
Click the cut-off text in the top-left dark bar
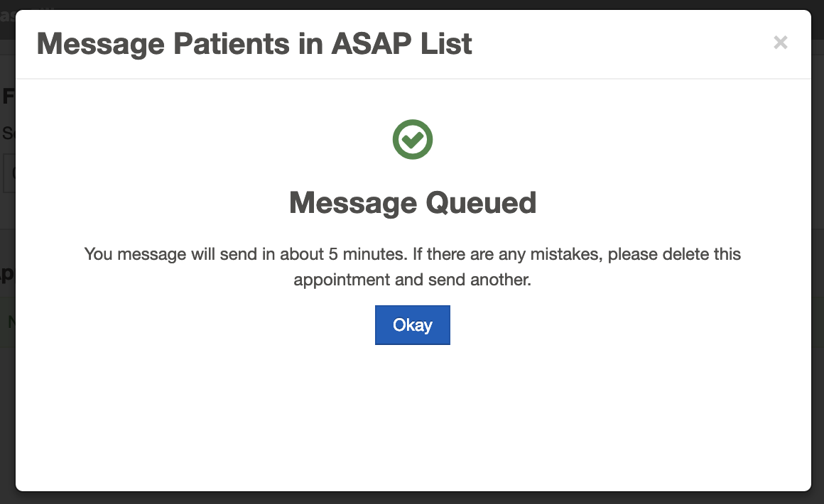point(7,14)
